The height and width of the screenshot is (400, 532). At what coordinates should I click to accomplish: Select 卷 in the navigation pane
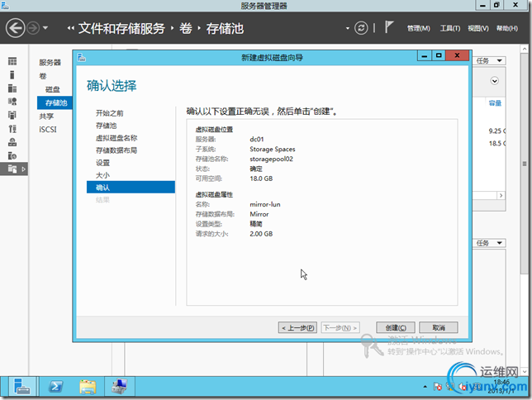[43, 76]
